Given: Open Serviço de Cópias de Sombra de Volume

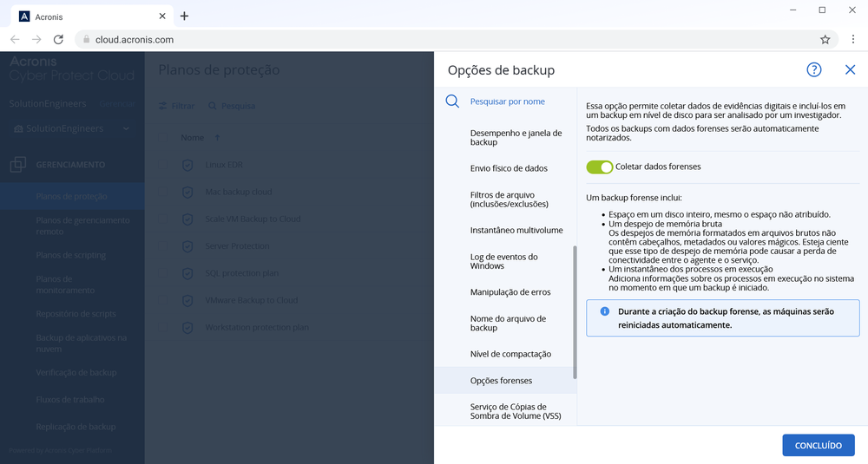Looking at the screenshot, I should [x=516, y=411].
